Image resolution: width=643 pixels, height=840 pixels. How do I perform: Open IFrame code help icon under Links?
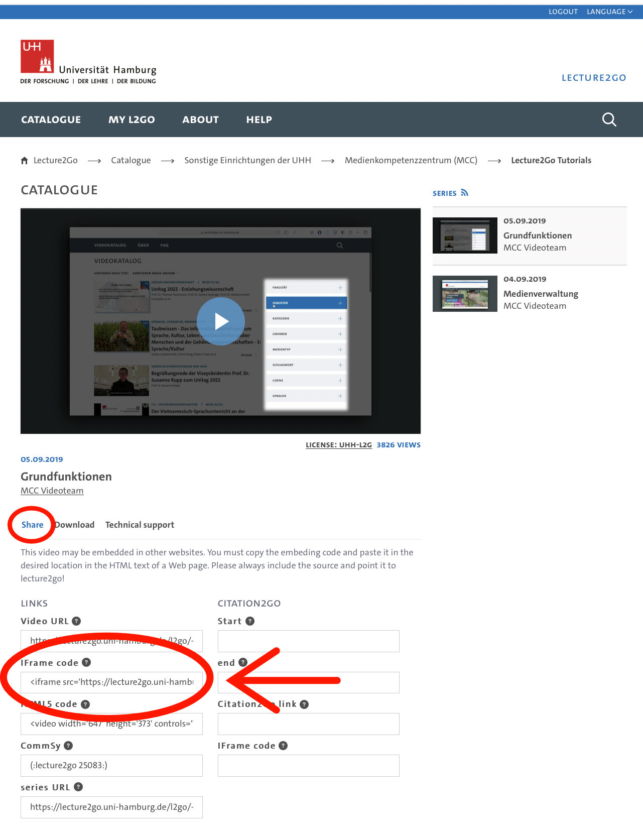click(x=86, y=663)
